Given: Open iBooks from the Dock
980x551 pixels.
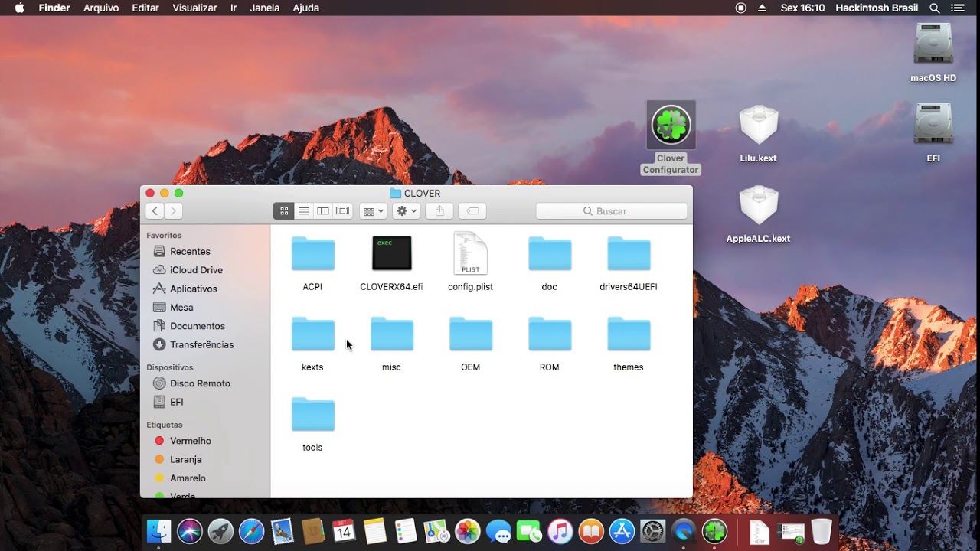Looking at the screenshot, I should coord(591,531).
